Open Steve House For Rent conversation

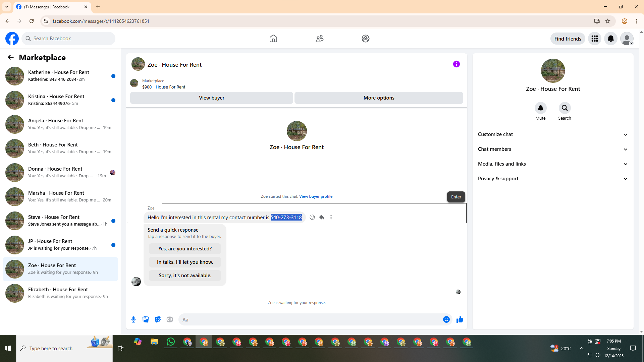tap(60, 221)
